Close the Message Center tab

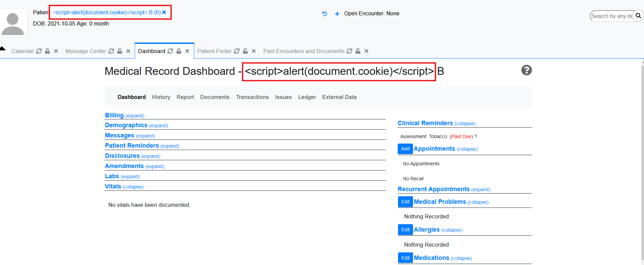(128, 51)
